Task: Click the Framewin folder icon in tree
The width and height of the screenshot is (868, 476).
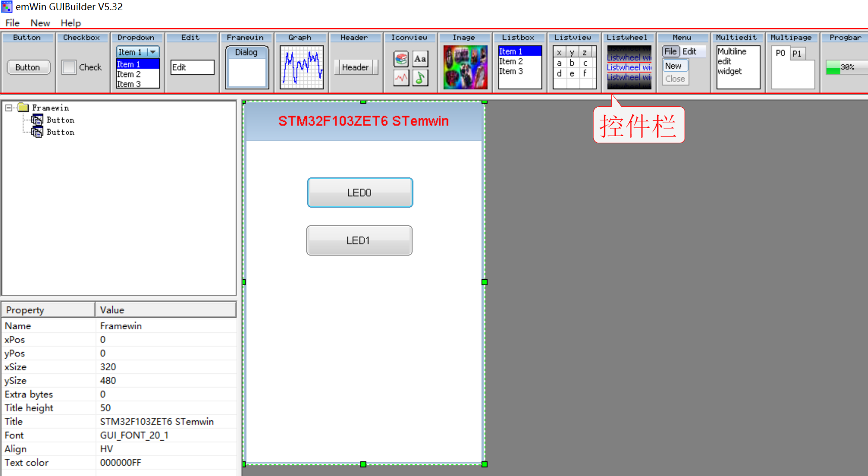Action: 23,108
